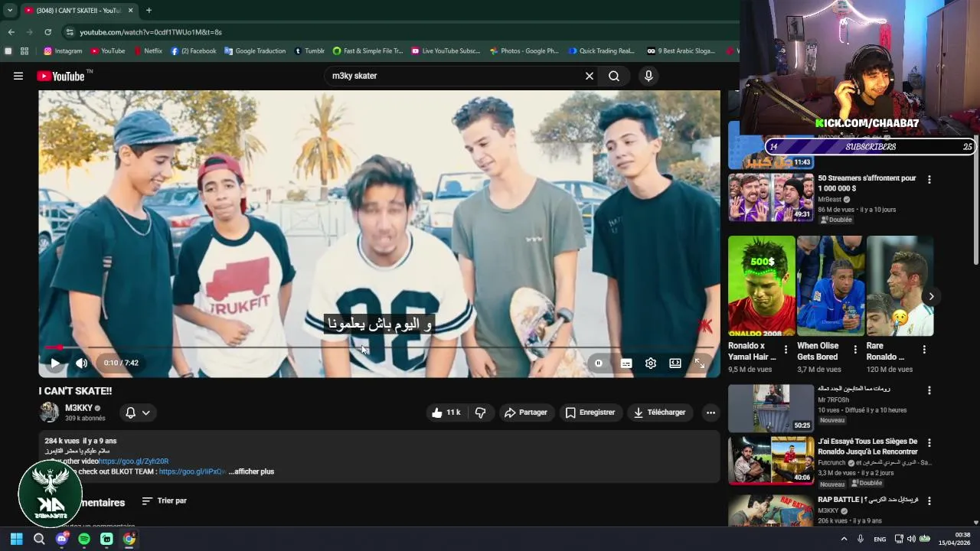Open Windows taskbar search
Image resolution: width=980 pixels, height=551 pixels.
(39, 539)
